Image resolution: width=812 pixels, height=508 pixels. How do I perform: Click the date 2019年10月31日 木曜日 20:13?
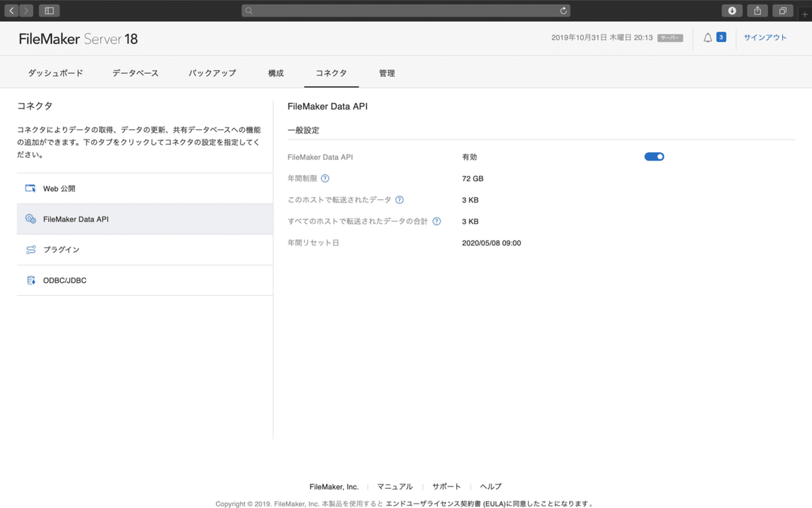(x=602, y=38)
